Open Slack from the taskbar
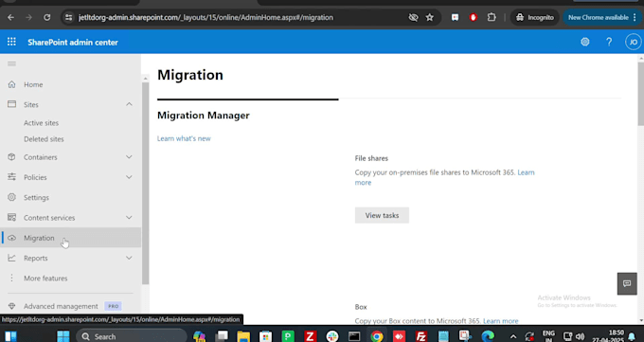 [x=332, y=335]
